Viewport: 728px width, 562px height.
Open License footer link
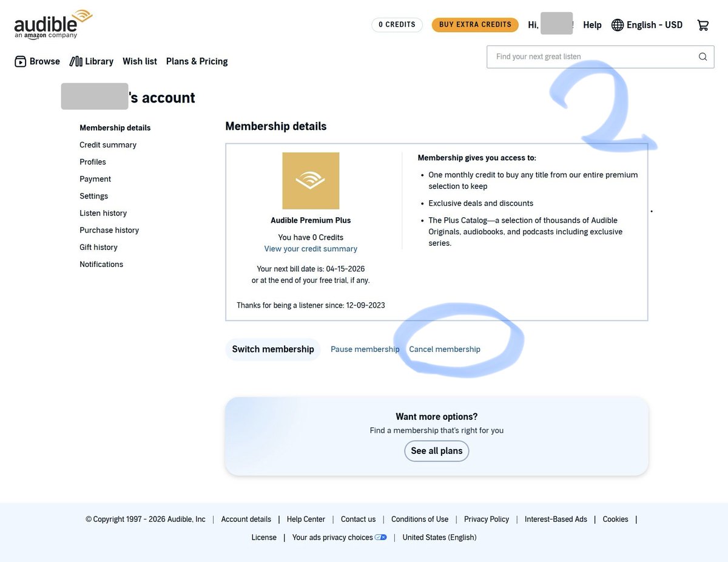[x=264, y=538]
